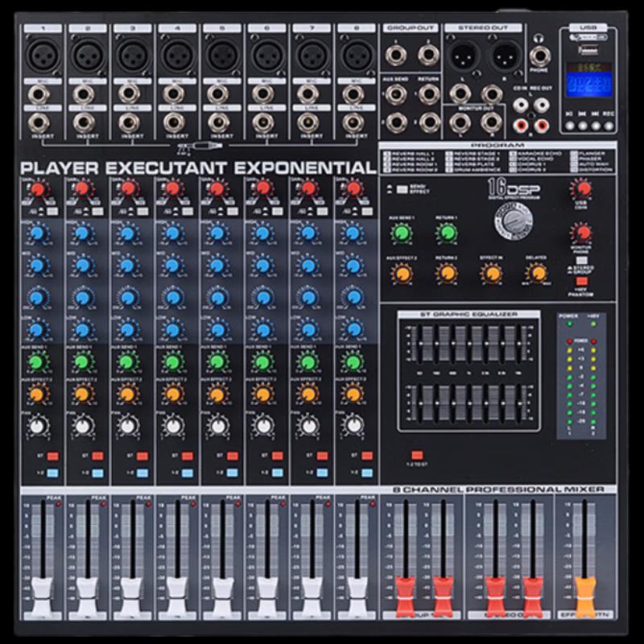The image size is (644, 644).
Task: Toggle the Send/Effect selector switch
Action: [402, 190]
